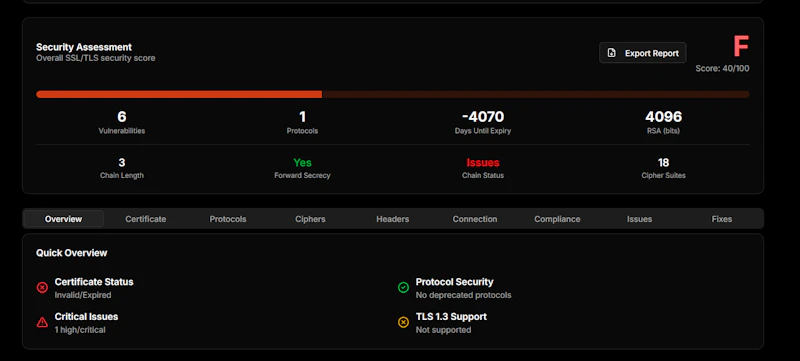Click the 'Chain Length' label

(x=121, y=175)
